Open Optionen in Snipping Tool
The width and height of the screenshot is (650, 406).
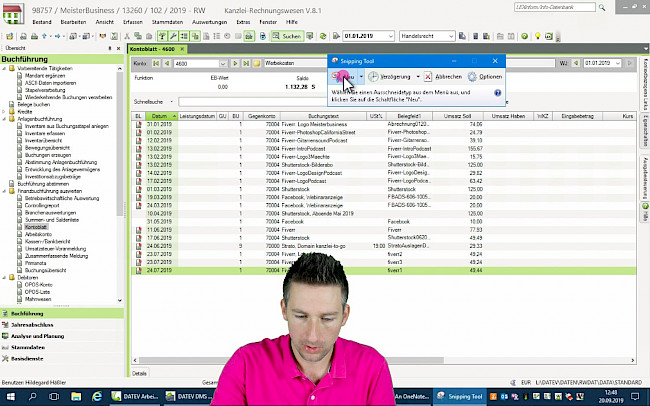485,77
